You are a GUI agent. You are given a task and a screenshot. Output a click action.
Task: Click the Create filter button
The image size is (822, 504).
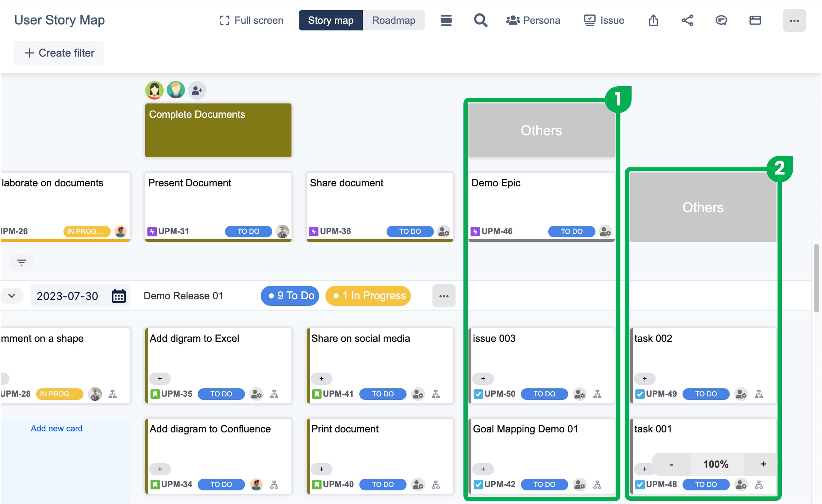pos(59,53)
